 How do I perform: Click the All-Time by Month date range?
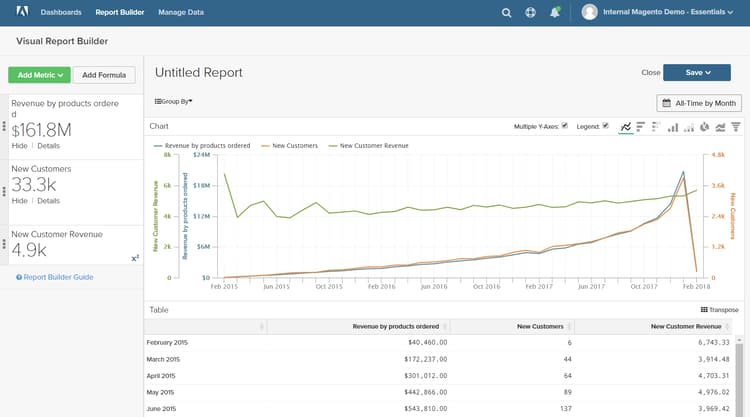(699, 103)
